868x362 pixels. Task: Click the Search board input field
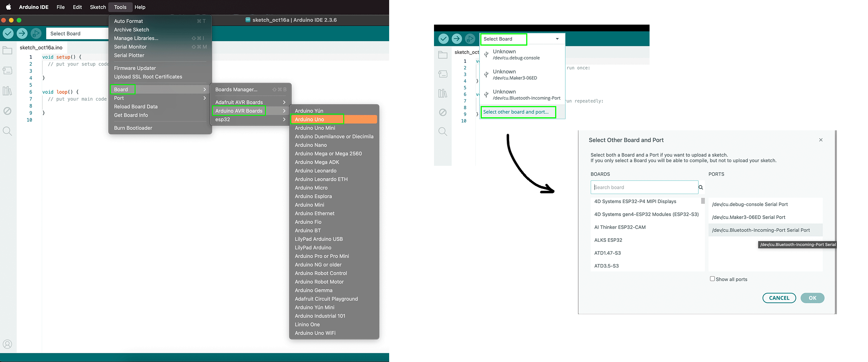[644, 187]
